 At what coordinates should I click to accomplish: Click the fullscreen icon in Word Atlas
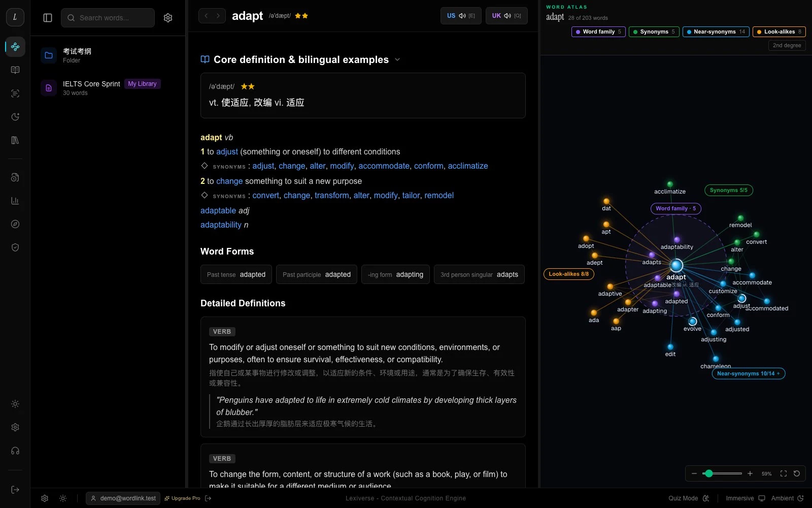click(784, 473)
